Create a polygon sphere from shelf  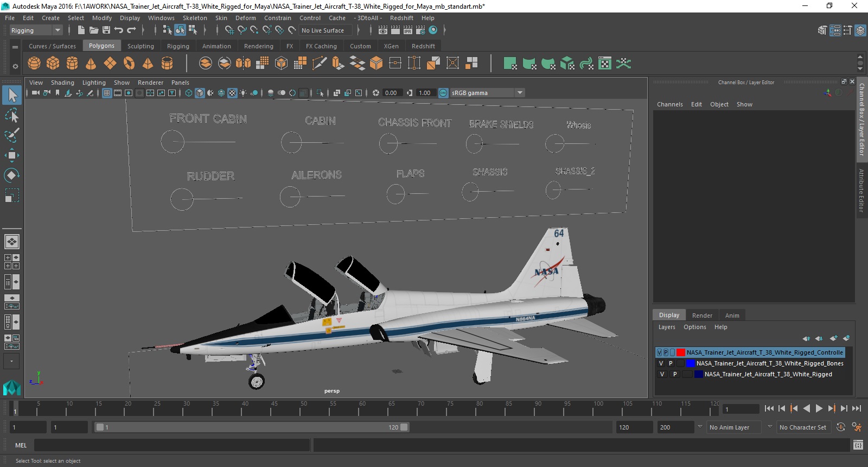tap(34, 64)
